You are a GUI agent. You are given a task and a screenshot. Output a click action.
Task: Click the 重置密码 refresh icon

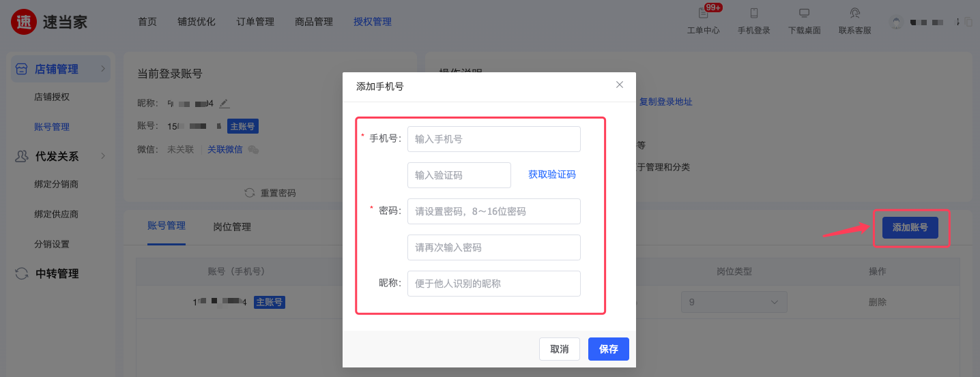[x=250, y=193]
